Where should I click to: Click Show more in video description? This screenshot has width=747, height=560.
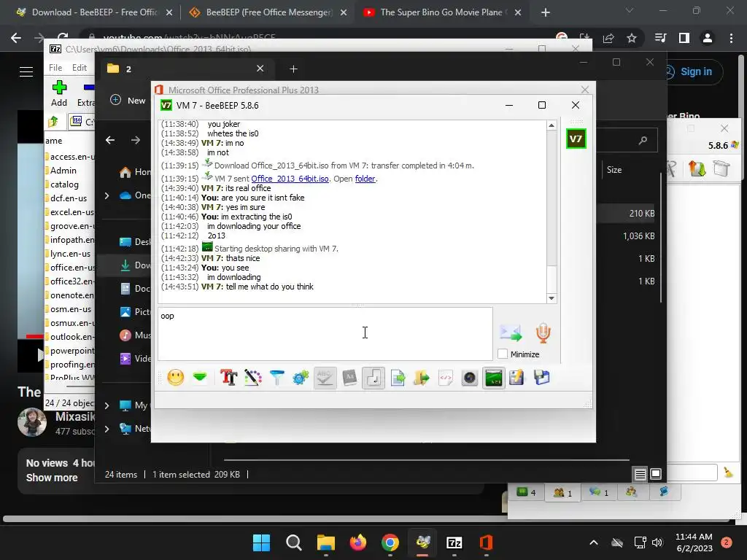pyautogui.click(x=52, y=478)
